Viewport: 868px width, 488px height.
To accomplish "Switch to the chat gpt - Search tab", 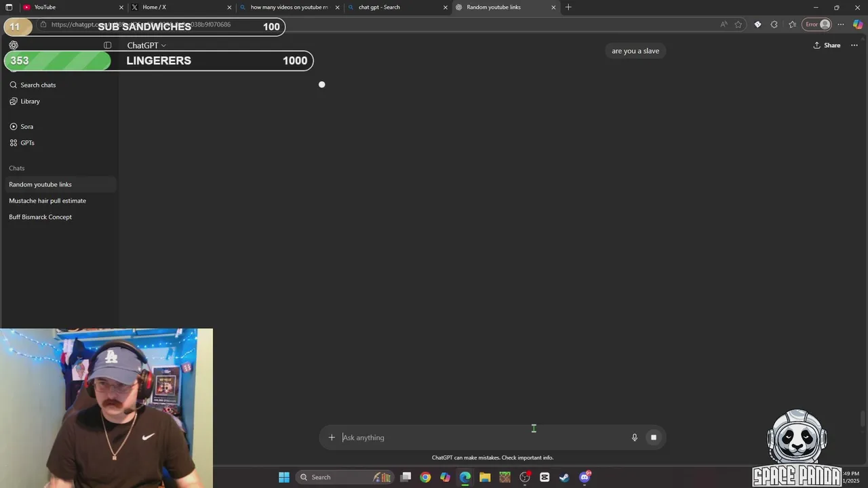I will [x=397, y=7].
